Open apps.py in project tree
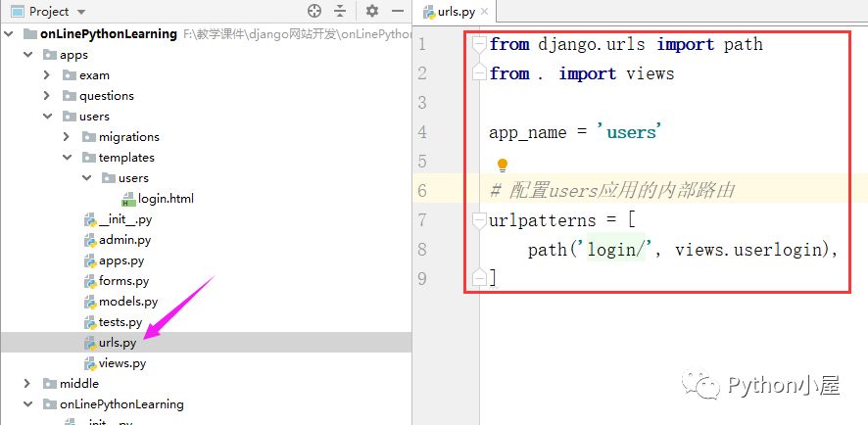The height and width of the screenshot is (425, 868). tap(121, 260)
